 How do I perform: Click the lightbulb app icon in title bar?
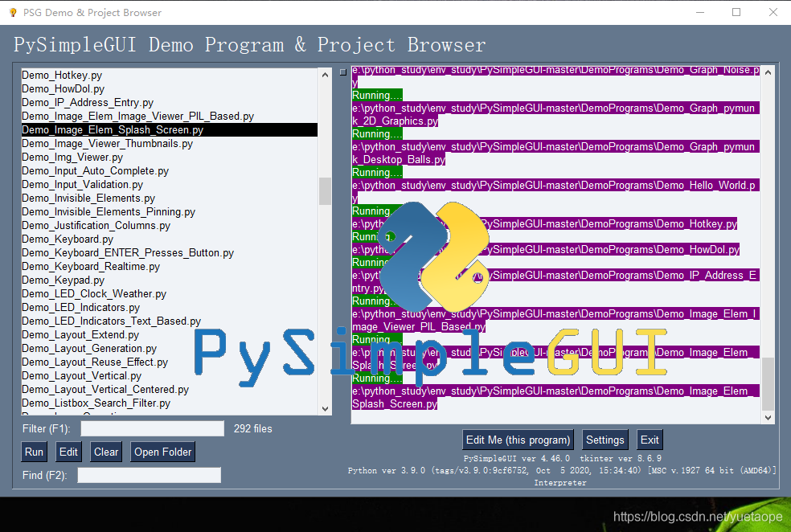click(x=13, y=12)
